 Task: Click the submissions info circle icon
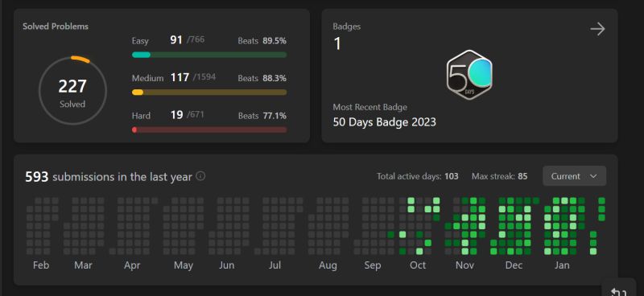point(200,176)
